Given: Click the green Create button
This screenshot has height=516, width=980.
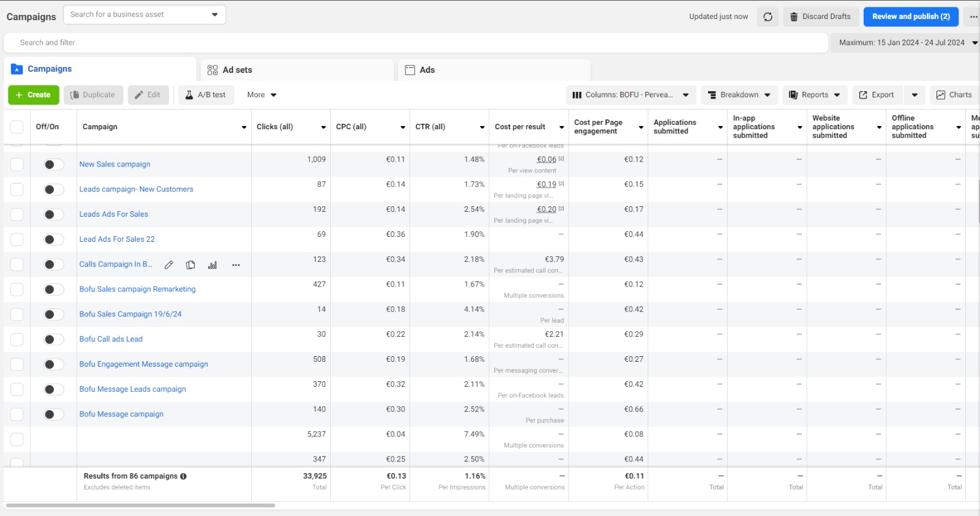Looking at the screenshot, I should [x=34, y=95].
